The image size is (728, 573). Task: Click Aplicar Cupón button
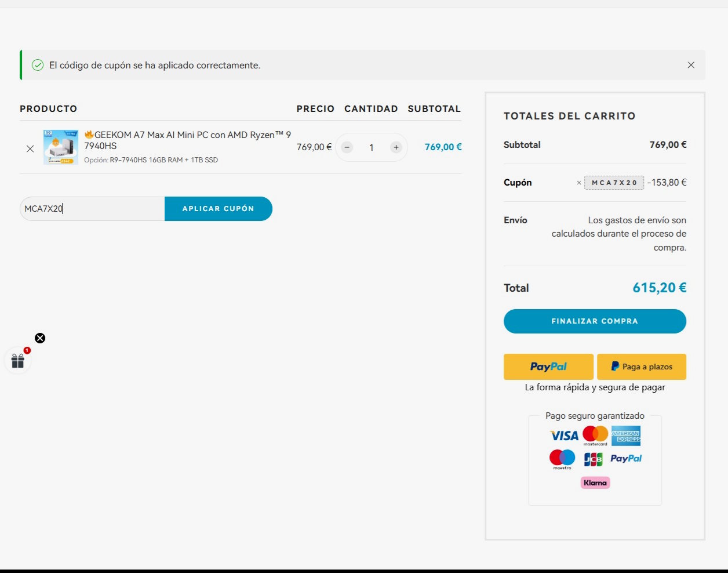(x=219, y=209)
